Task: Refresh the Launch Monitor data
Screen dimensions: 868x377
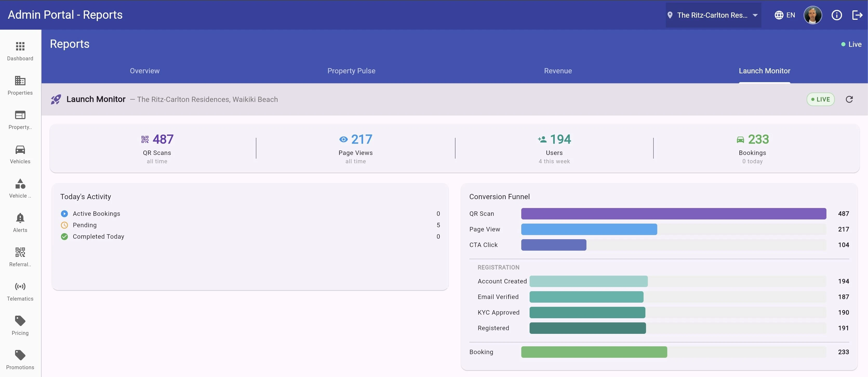Action: 849,99
